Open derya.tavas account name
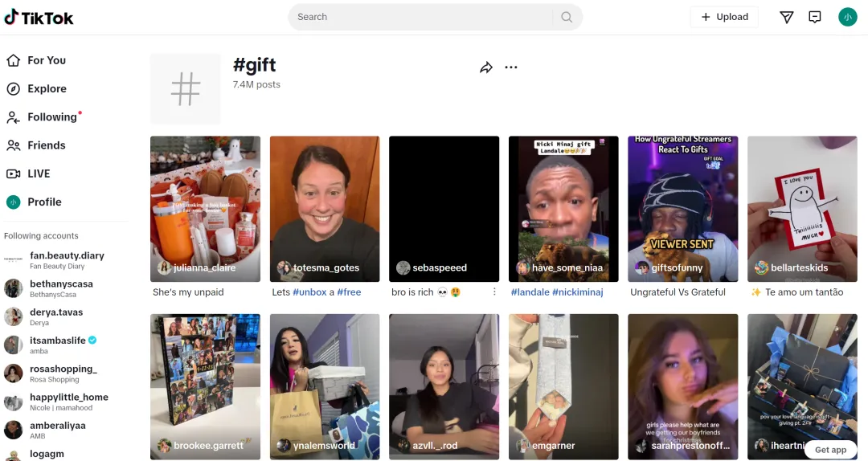Screen dimensions: 868x461 coord(56,312)
